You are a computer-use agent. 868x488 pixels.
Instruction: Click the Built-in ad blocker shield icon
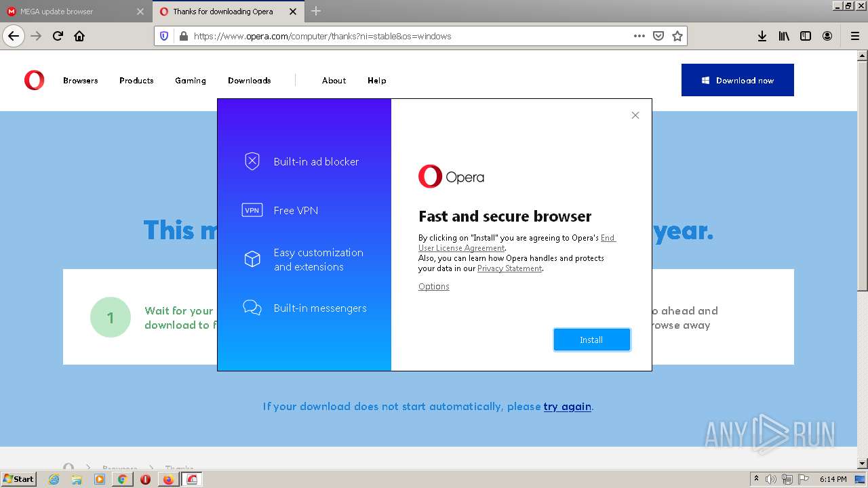click(252, 161)
